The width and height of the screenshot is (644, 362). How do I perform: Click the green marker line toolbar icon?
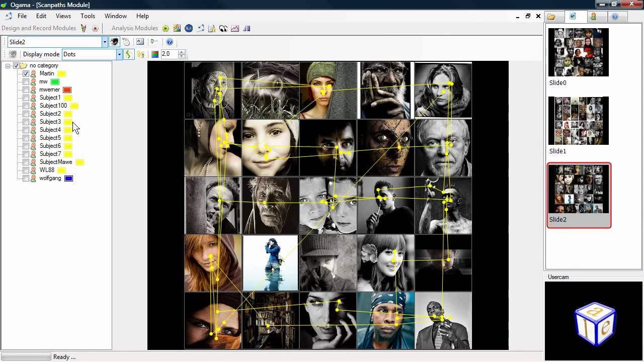154,42
